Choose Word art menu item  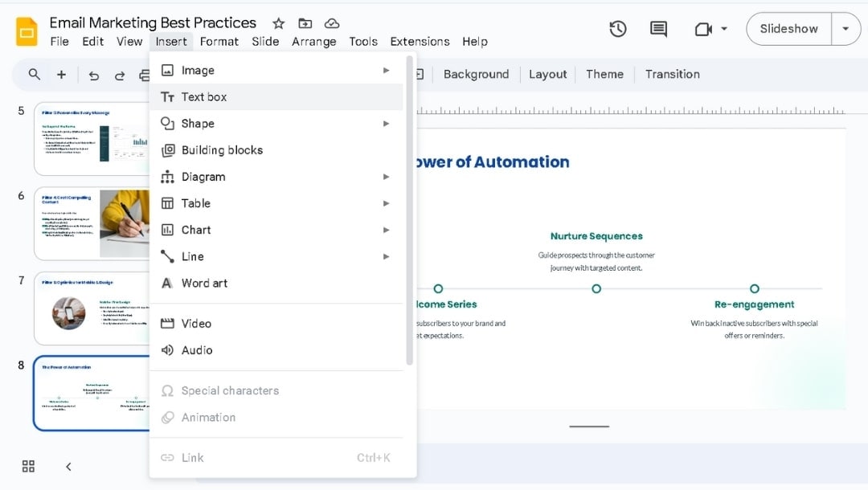coord(204,283)
